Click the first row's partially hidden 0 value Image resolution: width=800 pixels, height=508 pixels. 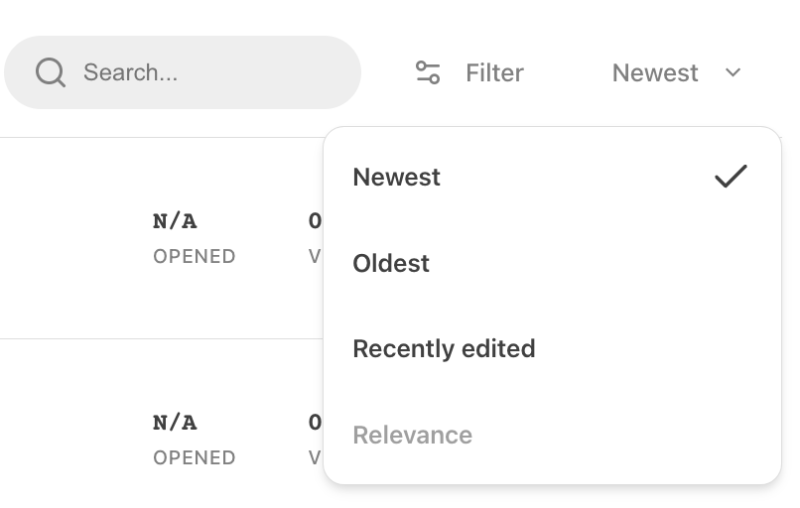[314, 222]
